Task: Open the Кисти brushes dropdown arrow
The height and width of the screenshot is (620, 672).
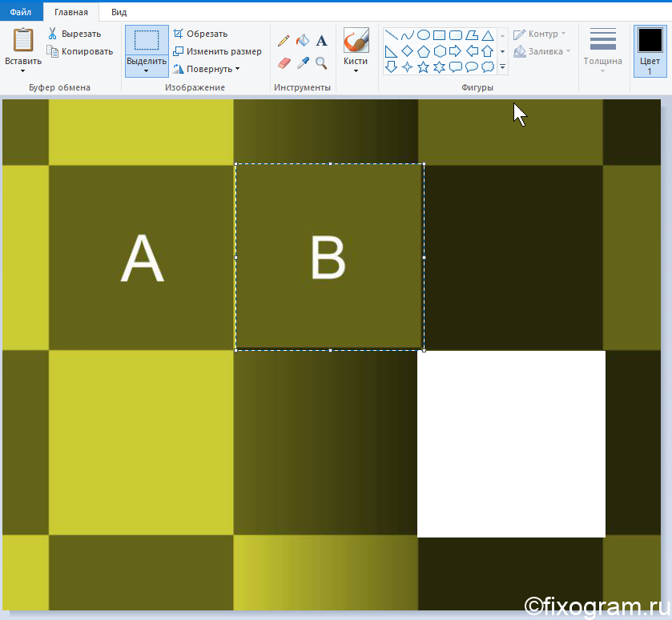Action: (356, 71)
